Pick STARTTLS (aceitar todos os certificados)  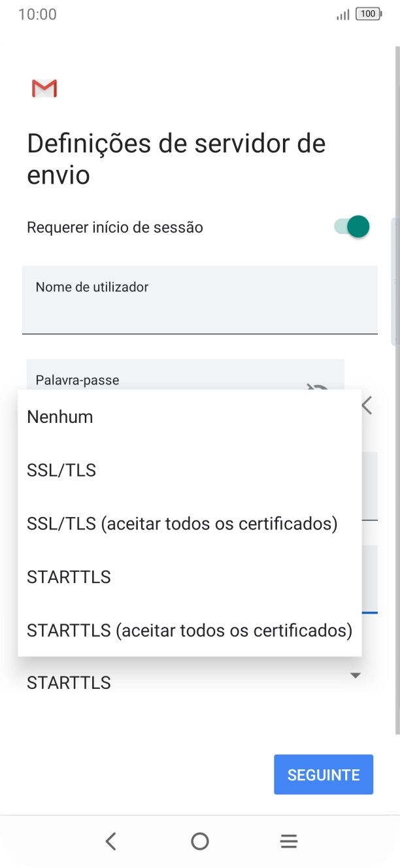188,630
